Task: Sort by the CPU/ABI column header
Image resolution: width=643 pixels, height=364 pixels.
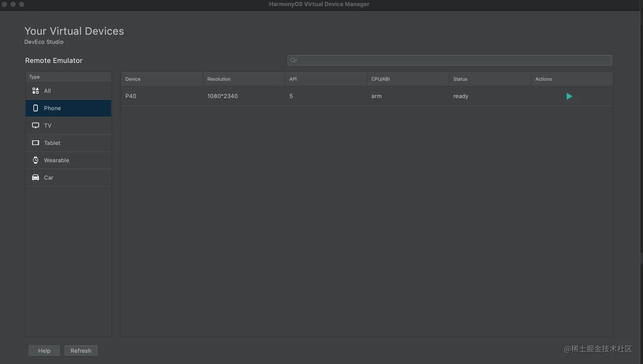Action: click(x=408, y=79)
